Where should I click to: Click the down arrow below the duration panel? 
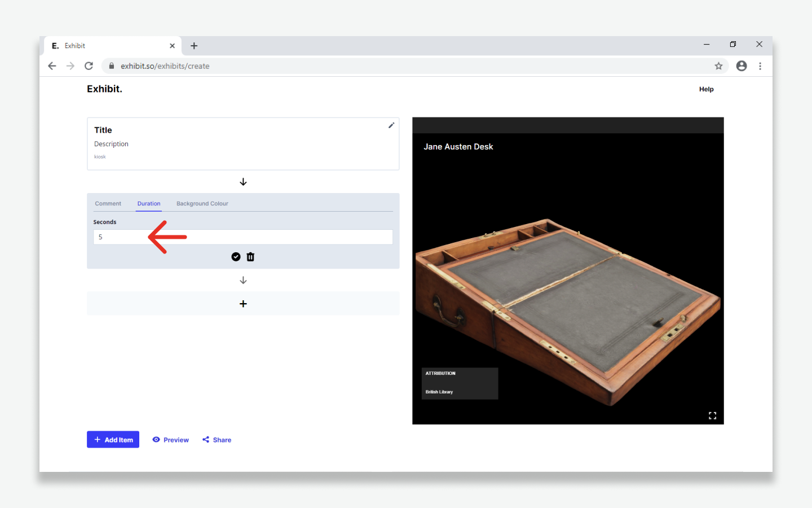pyautogui.click(x=243, y=280)
